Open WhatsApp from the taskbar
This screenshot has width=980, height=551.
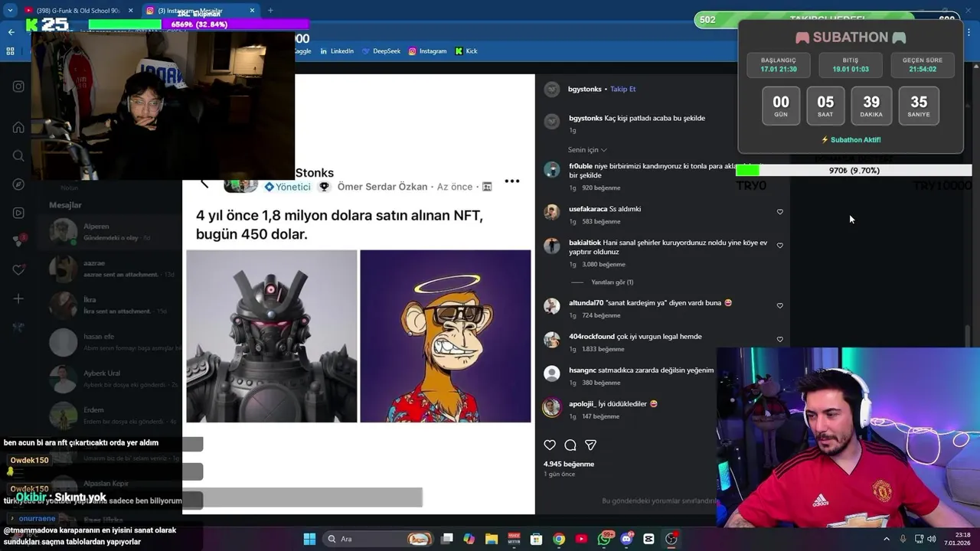tap(604, 539)
